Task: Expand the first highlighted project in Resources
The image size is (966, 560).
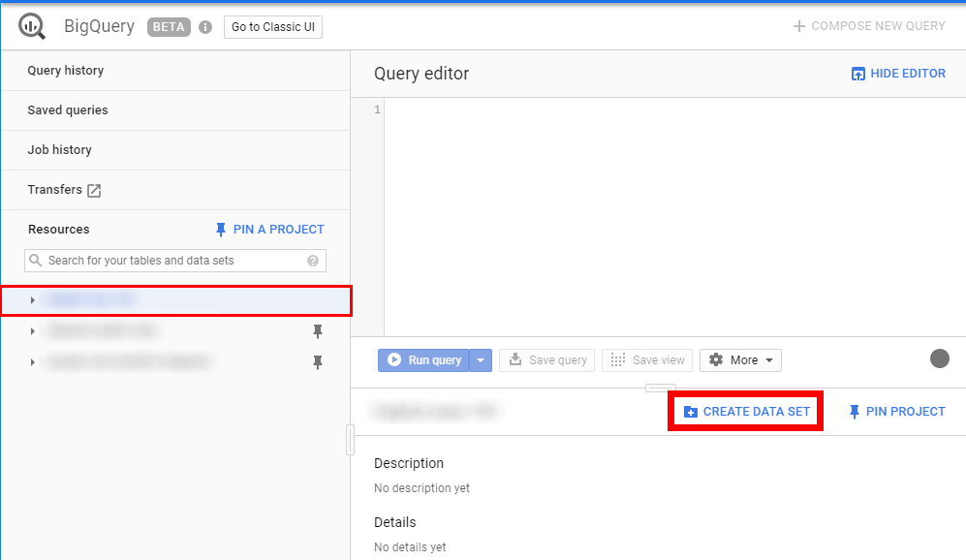Action: 32,300
